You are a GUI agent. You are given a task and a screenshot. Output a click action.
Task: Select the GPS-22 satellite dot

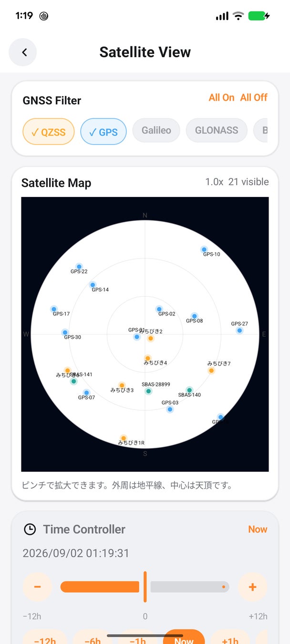79,267
